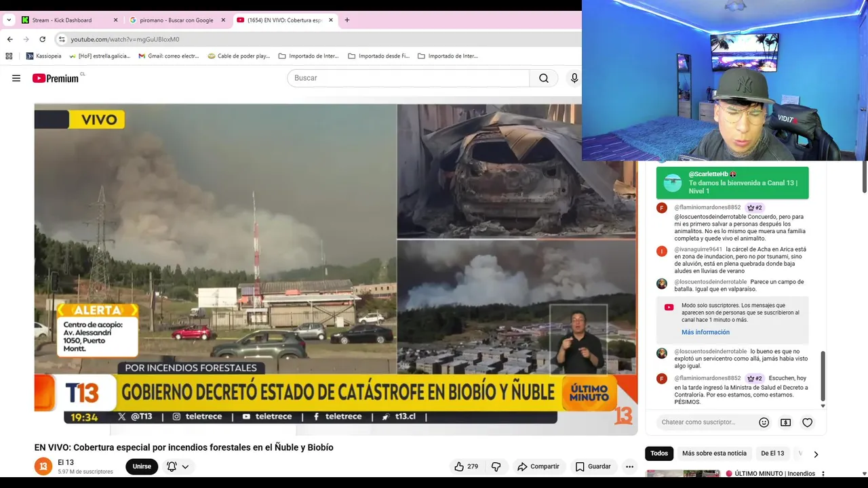Open Super Chat dollar icon
868x488 pixels.
785,422
